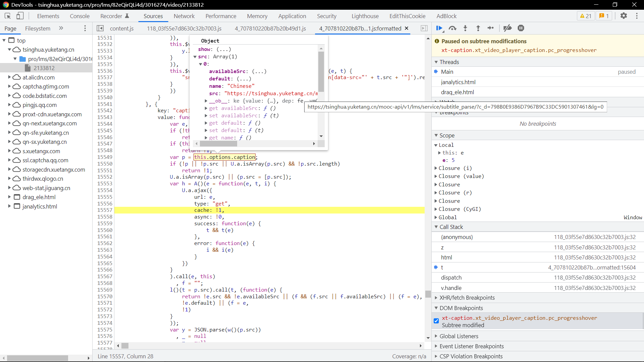The height and width of the screenshot is (362, 644).
Task: Toggle pause on exceptions icon
Action: point(521,28)
